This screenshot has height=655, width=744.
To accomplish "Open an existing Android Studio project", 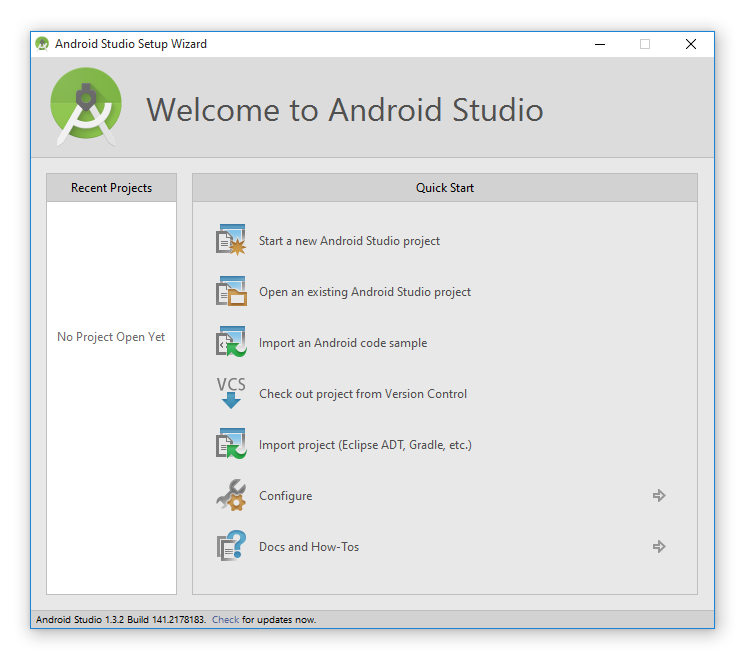I will point(365,292).
